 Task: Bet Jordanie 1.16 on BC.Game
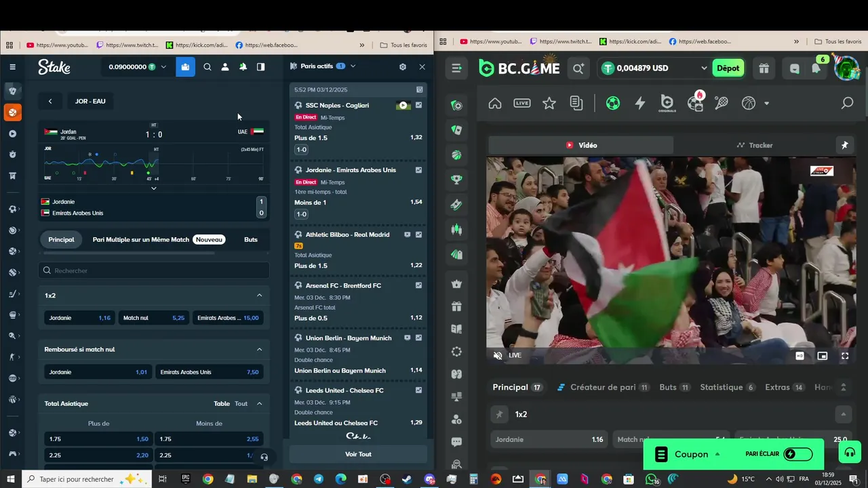coord(549,439)
